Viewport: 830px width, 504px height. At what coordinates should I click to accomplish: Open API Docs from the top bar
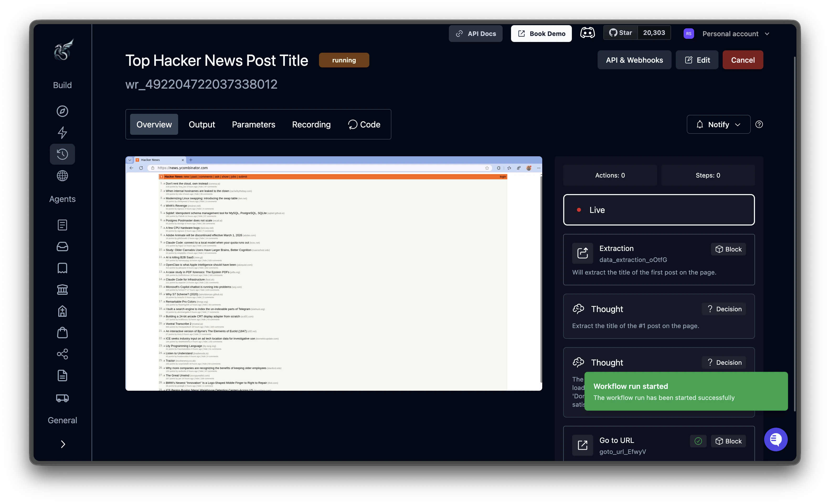(475, 33)
